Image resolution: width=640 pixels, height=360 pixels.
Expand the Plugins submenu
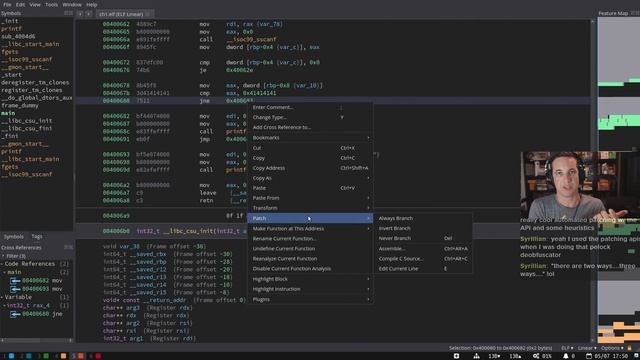pos(310,300)
